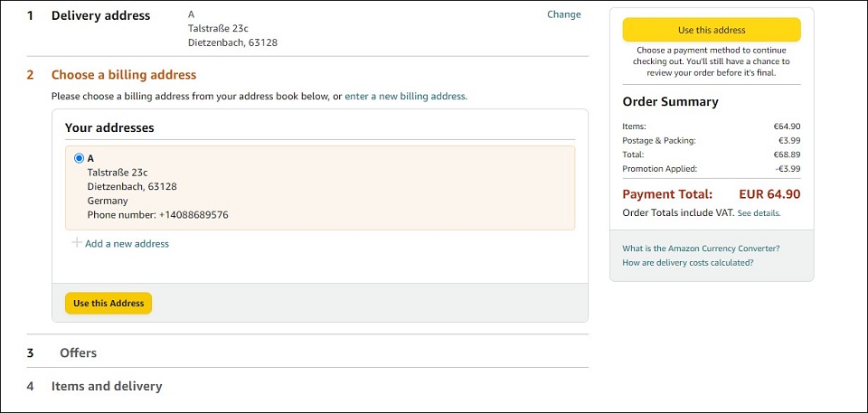Expand the 'Items and delivery' step

pyautogui.click(x=107, y=386)
